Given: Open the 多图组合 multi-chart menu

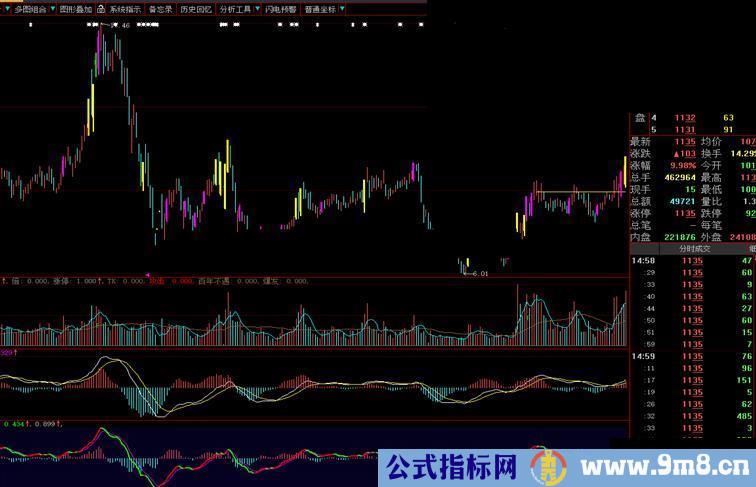Looking at the screenshot, I should pos(30,9).
